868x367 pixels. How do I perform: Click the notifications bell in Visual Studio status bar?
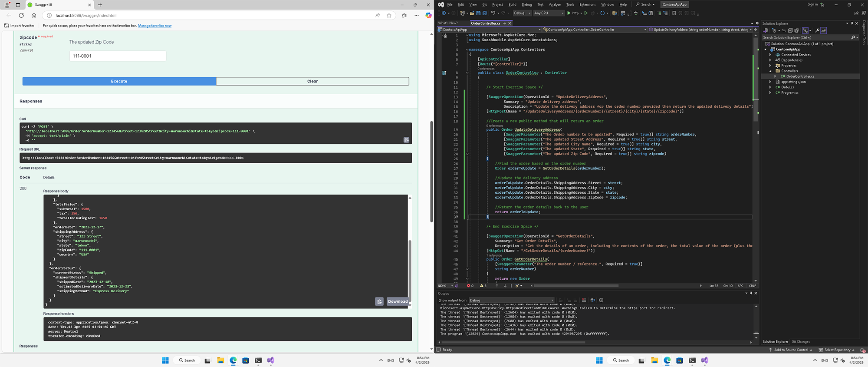(x=862, y=350)
